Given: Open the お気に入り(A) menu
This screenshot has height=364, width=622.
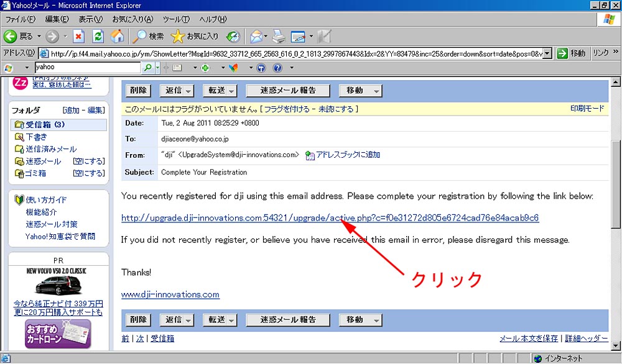Looking at the screenshot, I should point(131,20).
